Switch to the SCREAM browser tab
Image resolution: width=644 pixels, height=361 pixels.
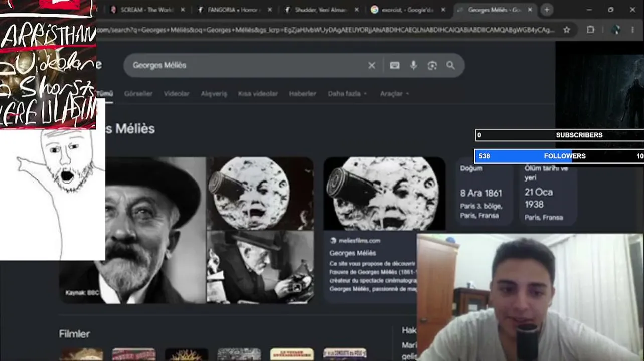(146, 10)
